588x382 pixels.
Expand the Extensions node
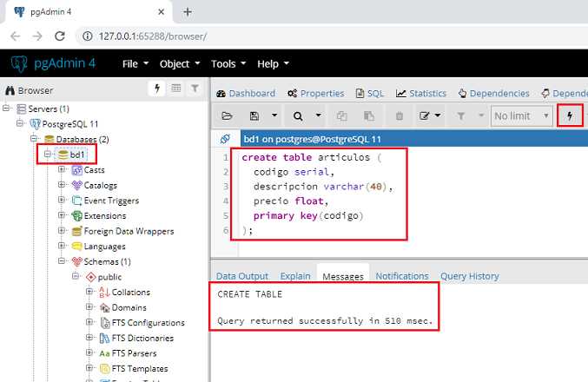[x=62, y=215]
